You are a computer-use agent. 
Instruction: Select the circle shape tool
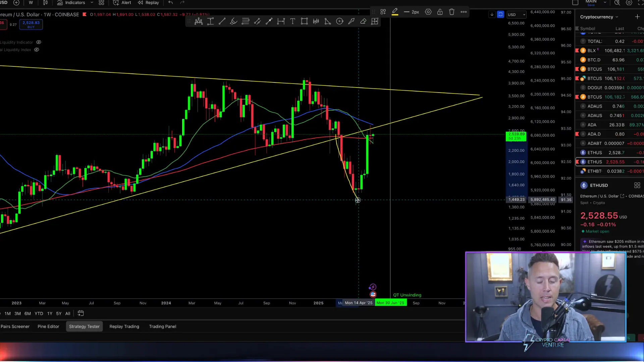point(340,21)
